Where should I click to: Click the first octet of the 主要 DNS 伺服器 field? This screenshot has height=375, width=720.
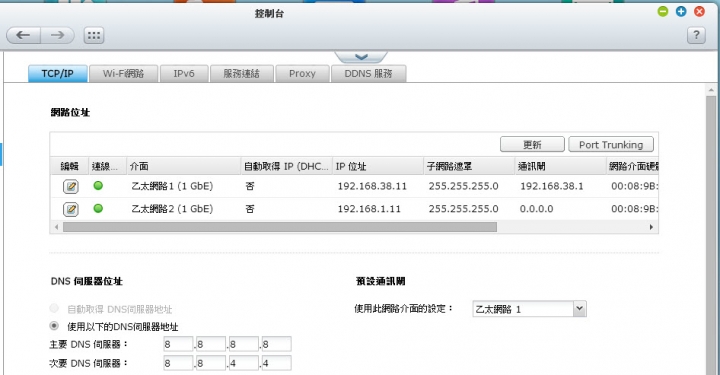pyautogui.click(x=178, y=344)
